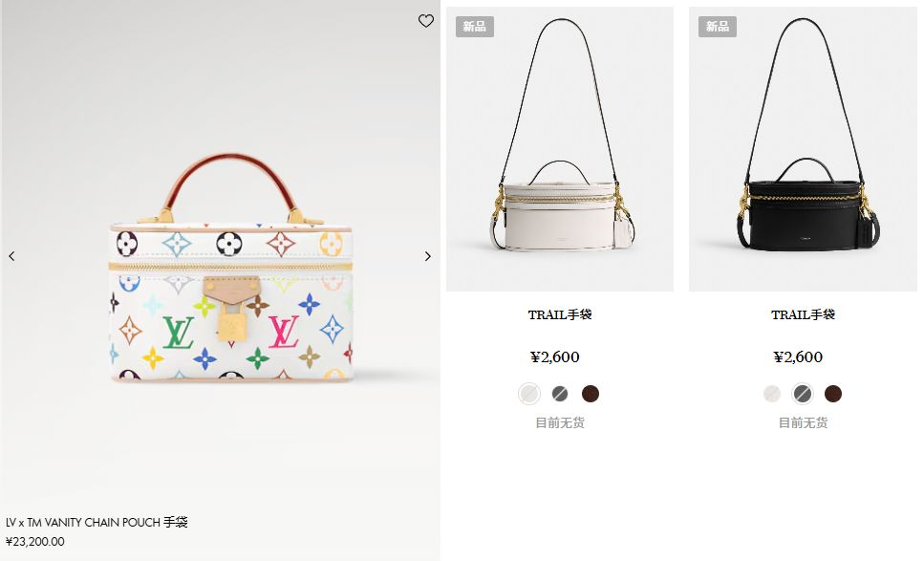This screenshot has width=924, height=561.
Task: Show previous image of the LV pouch
Action: point(12,256)
